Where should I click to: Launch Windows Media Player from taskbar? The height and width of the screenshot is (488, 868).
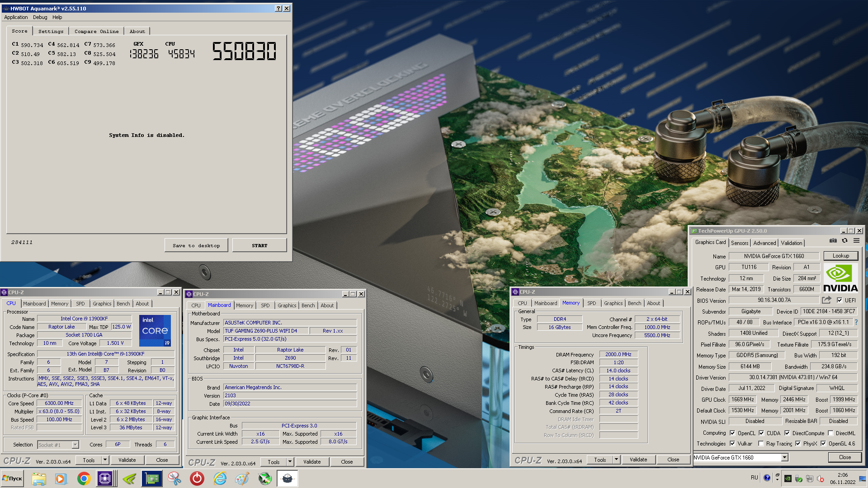(61, 479)
